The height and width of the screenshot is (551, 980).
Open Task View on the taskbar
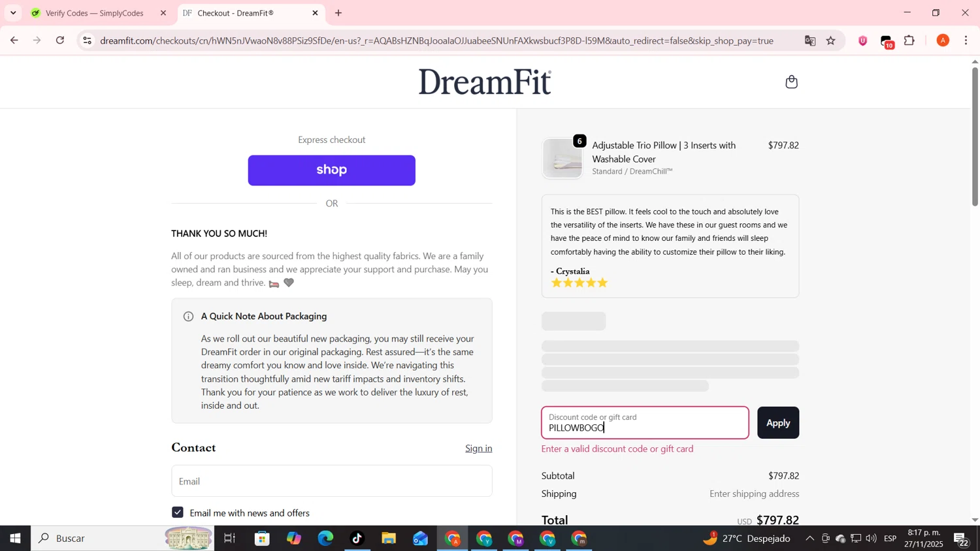pos(229,539)
